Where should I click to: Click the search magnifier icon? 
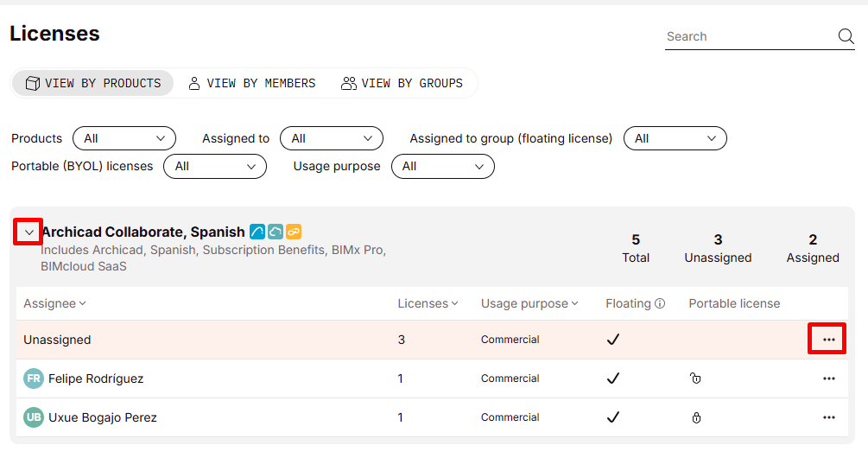coord(846,36)
